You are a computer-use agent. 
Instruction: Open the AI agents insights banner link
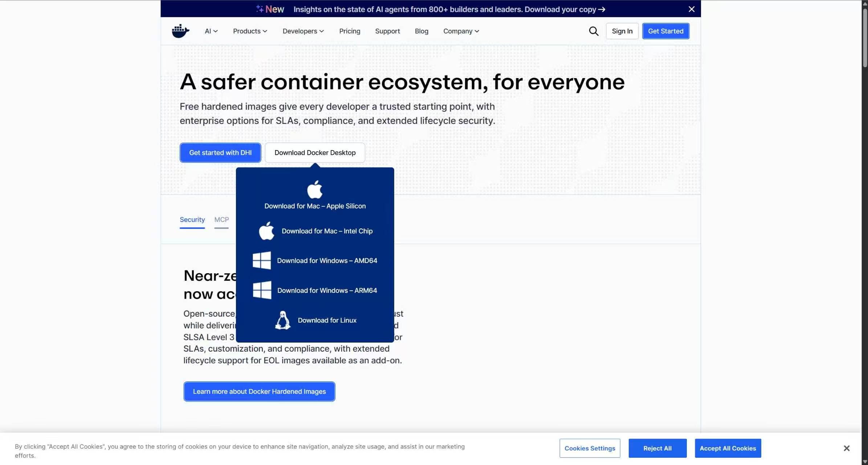click(x=449, y=9)
